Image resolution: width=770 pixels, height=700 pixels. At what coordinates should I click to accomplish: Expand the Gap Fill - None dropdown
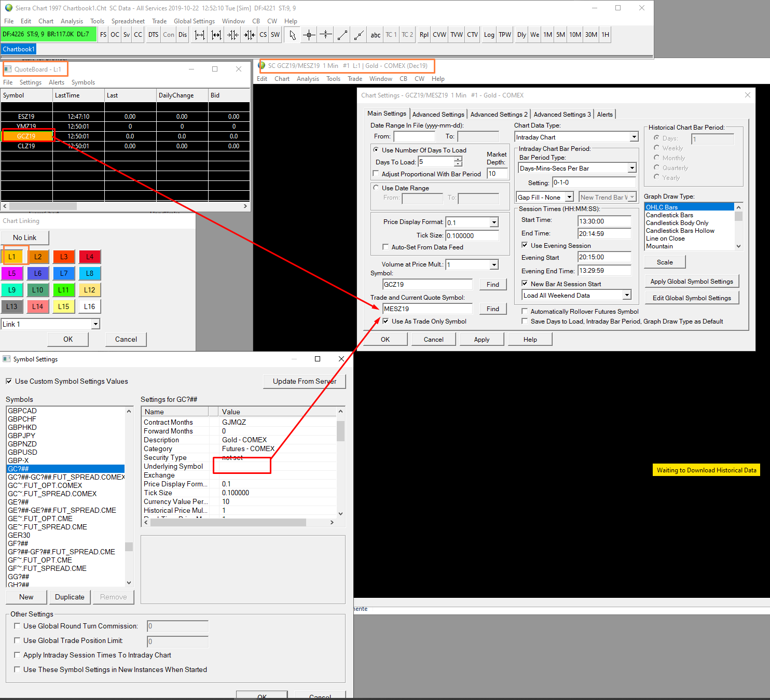(x=569, y=197)
